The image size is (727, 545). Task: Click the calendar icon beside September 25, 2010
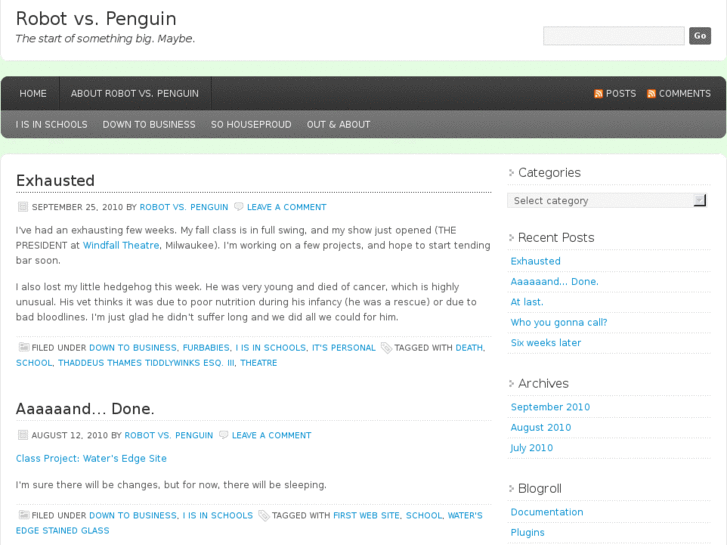23,207
